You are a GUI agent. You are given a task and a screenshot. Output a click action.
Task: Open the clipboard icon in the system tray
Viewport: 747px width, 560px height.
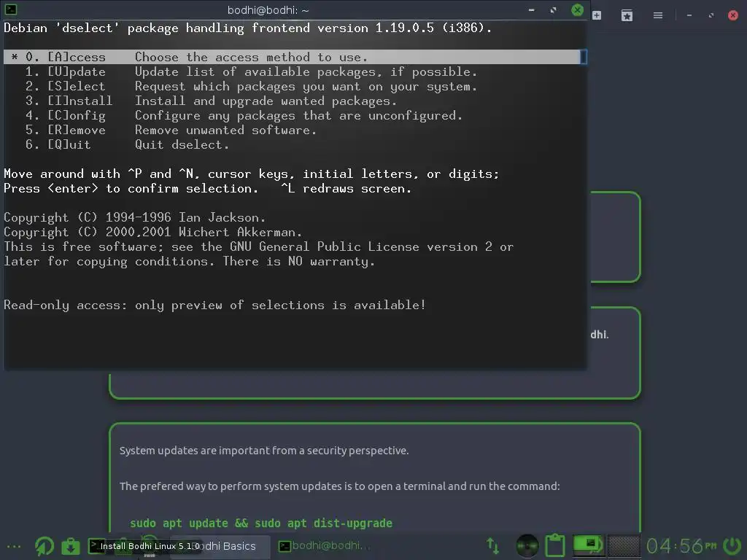click(x=555, y=545)
